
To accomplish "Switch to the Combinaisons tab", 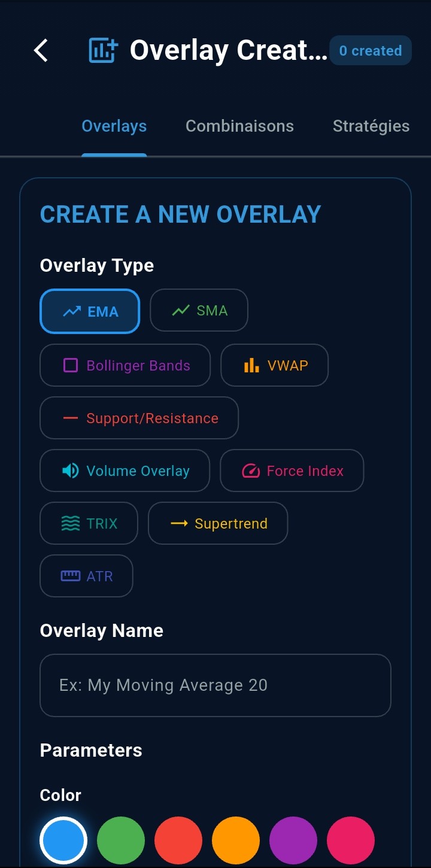I will click(x=239, y=126).
